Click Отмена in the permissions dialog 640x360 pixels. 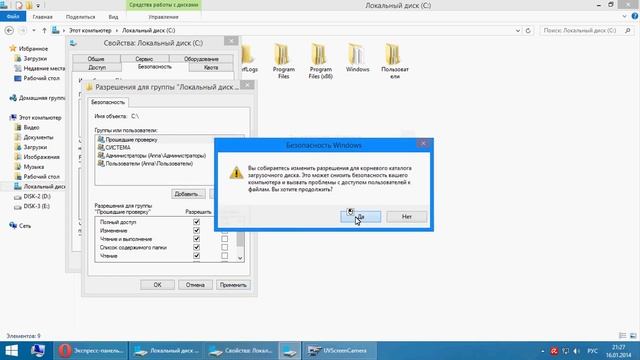click(195, 285)
